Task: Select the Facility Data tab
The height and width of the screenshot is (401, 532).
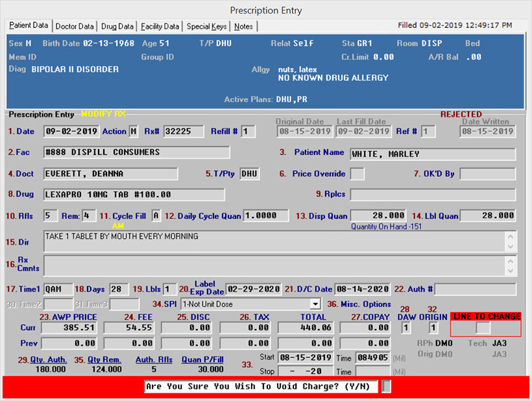Action: point(160,27)
